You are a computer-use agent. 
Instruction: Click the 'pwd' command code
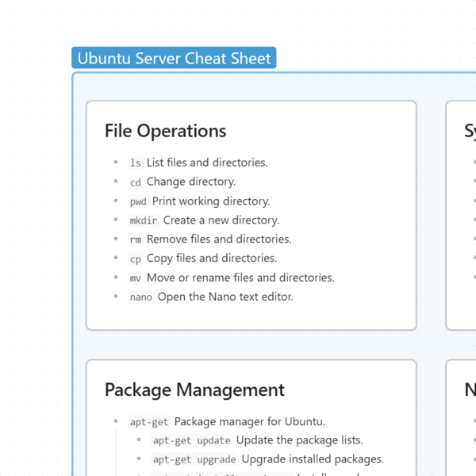pos(138,202)
